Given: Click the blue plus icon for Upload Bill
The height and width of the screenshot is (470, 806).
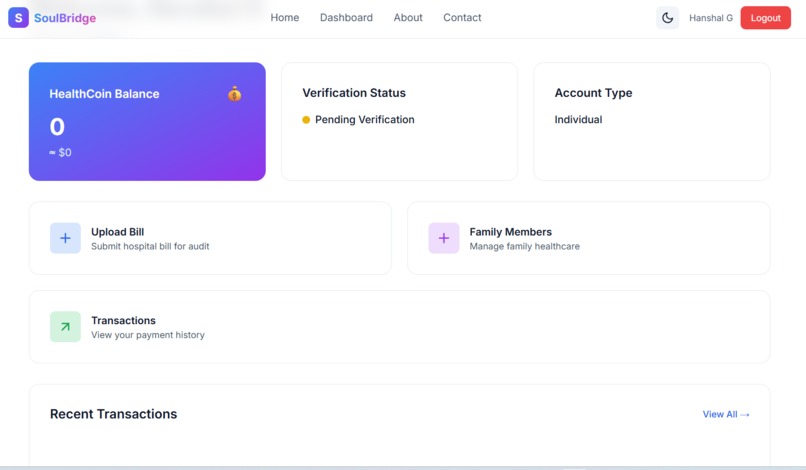Looking at the screenshot, I should (65, 238).
